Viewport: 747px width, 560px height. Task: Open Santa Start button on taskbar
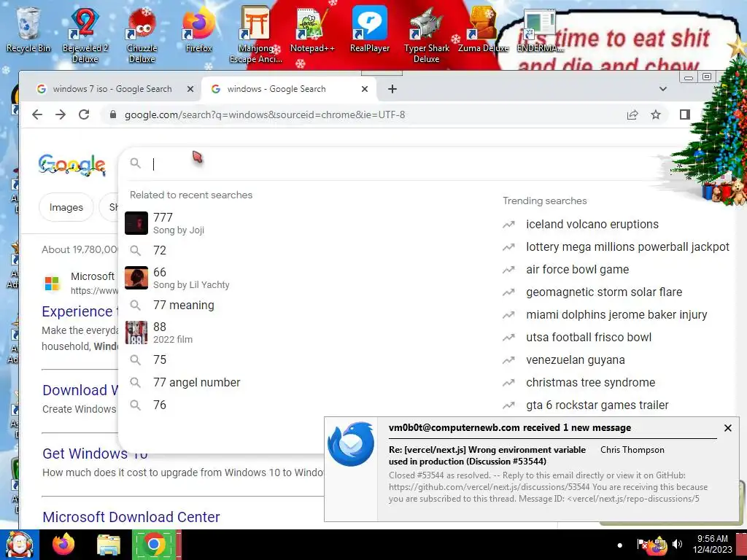19,545
